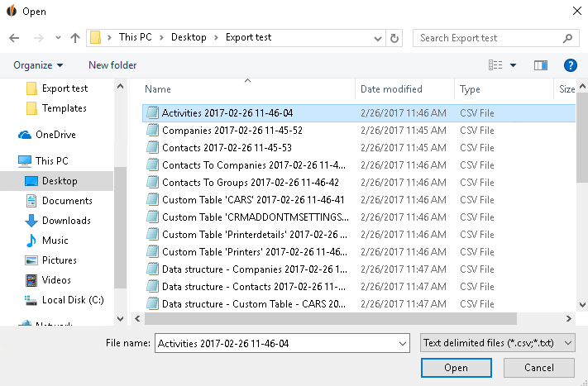Click the Contacts To Groups file icon
Viewport: 588px width, 386px height.
point(152,183)
